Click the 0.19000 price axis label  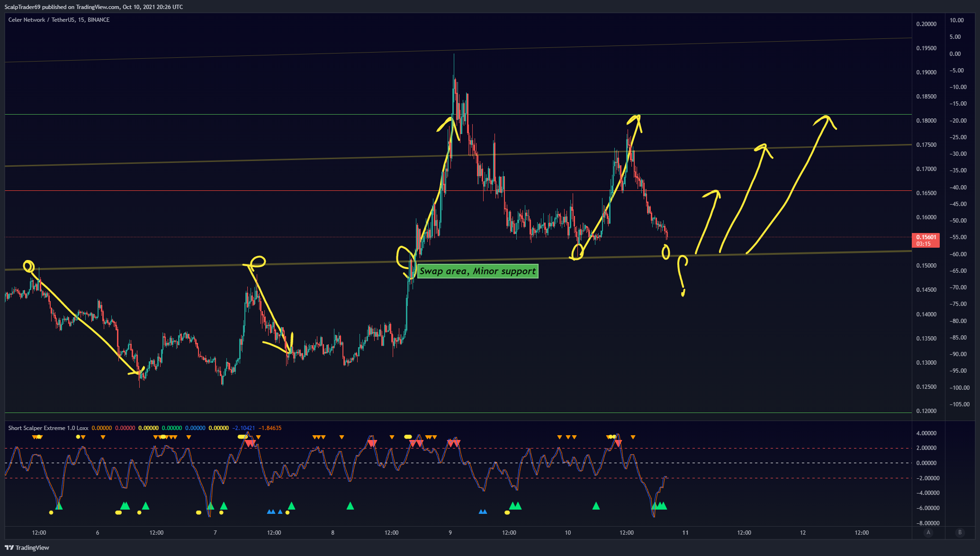[926, 72]
